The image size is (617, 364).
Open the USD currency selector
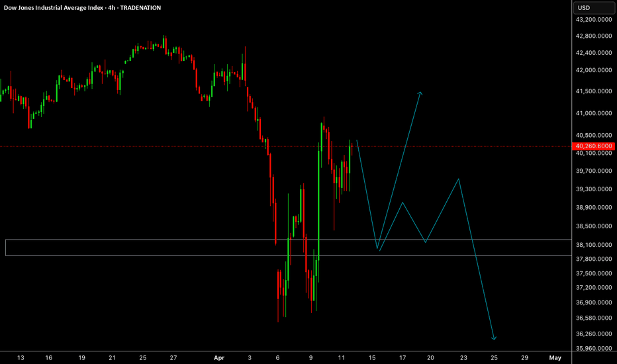point(593,7)
